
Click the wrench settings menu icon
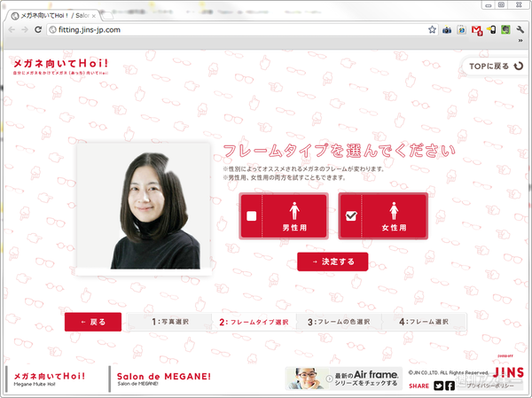coord(520,29)
